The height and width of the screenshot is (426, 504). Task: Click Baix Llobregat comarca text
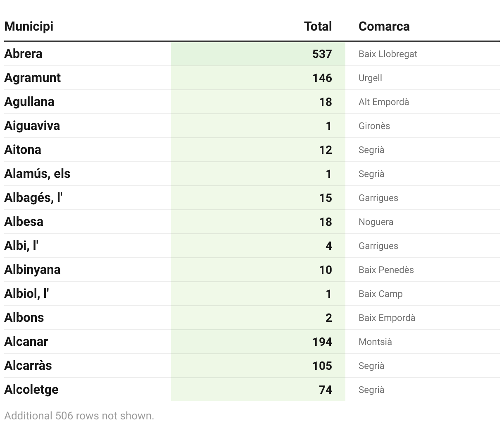point(388,54)
